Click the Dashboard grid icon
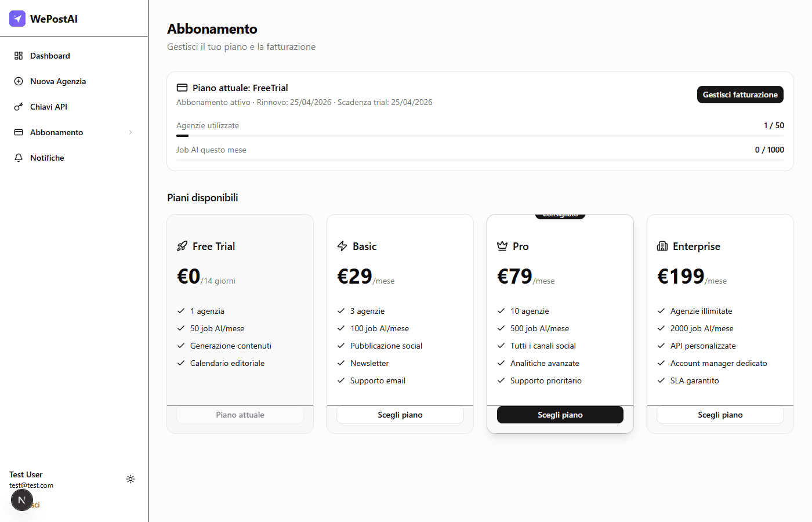812x522 pixels. click(x=19, y=56)
